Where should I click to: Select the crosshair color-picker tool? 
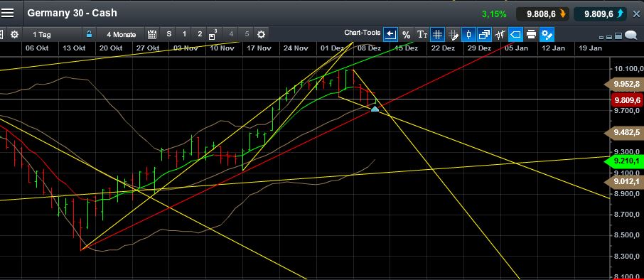[453, 35]
